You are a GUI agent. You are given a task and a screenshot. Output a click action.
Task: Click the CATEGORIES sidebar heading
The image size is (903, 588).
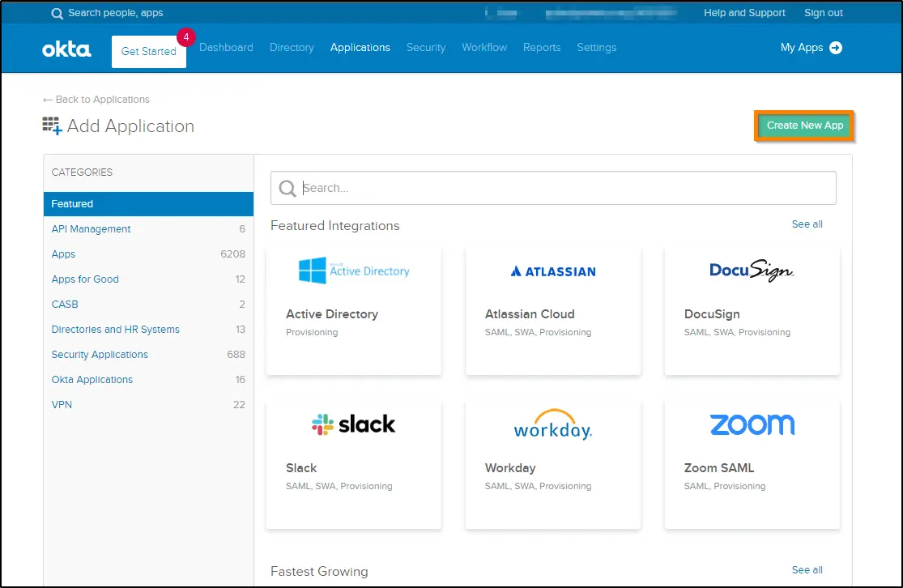tap(82, 173)
